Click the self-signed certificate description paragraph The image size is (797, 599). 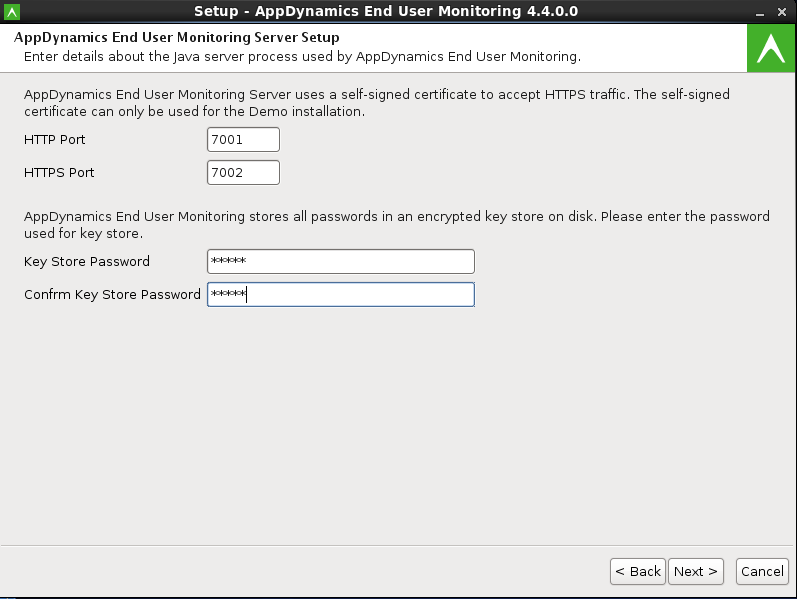377,103
